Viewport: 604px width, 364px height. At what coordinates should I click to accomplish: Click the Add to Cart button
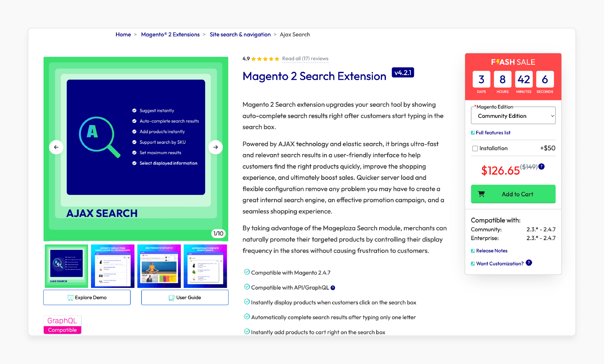(x=513, y=194)
